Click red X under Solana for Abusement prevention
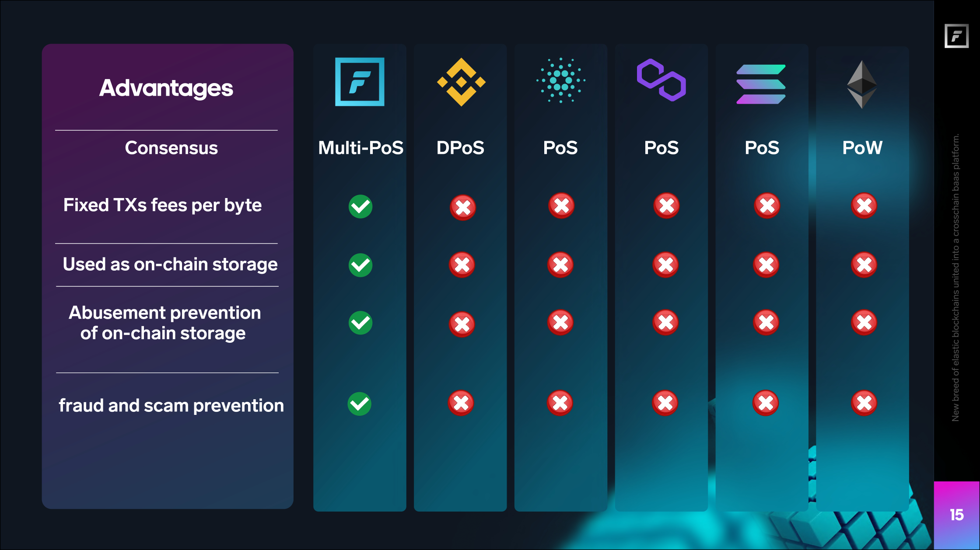The height and width of the screenshot is (550, 980). pos(766,323)
